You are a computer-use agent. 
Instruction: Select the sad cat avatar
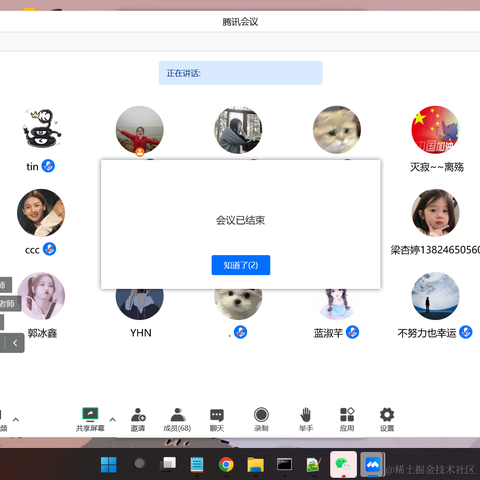tap(337, 129)
